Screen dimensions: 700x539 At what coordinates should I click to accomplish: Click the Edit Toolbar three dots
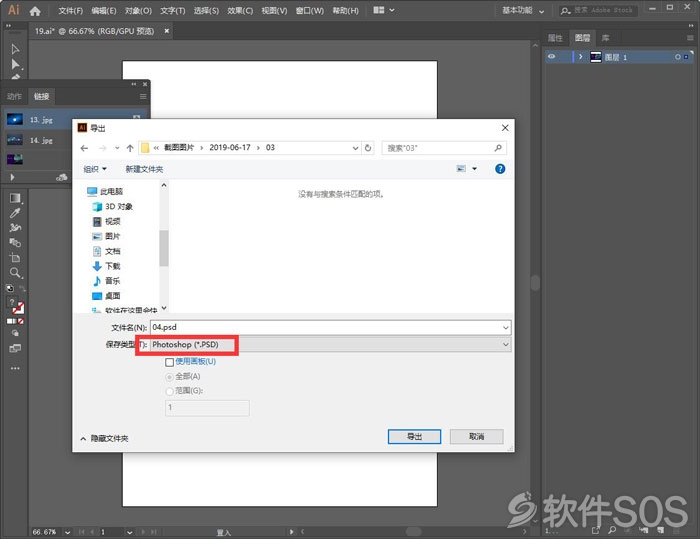point(15,368)
